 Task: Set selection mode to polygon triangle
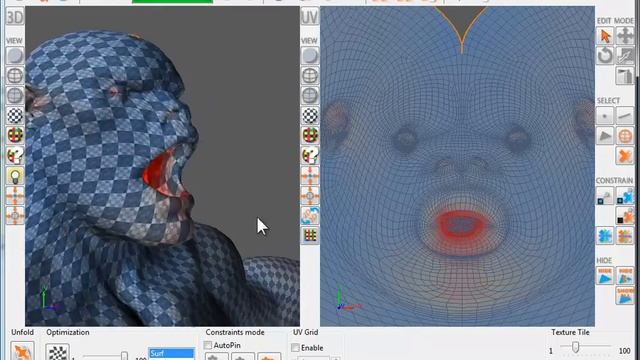click(x=605, y=136)
